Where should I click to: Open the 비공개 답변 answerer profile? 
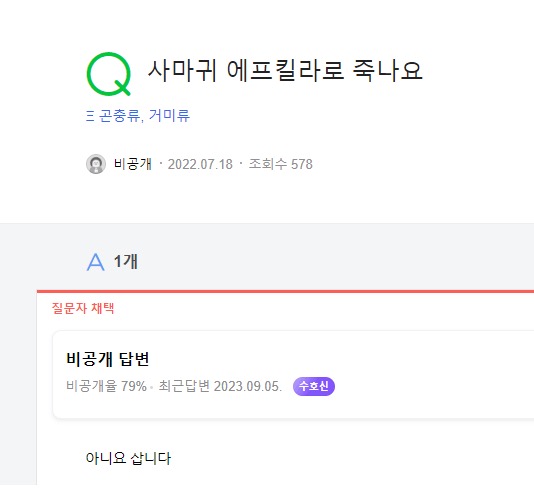click(x=108, y=359)
